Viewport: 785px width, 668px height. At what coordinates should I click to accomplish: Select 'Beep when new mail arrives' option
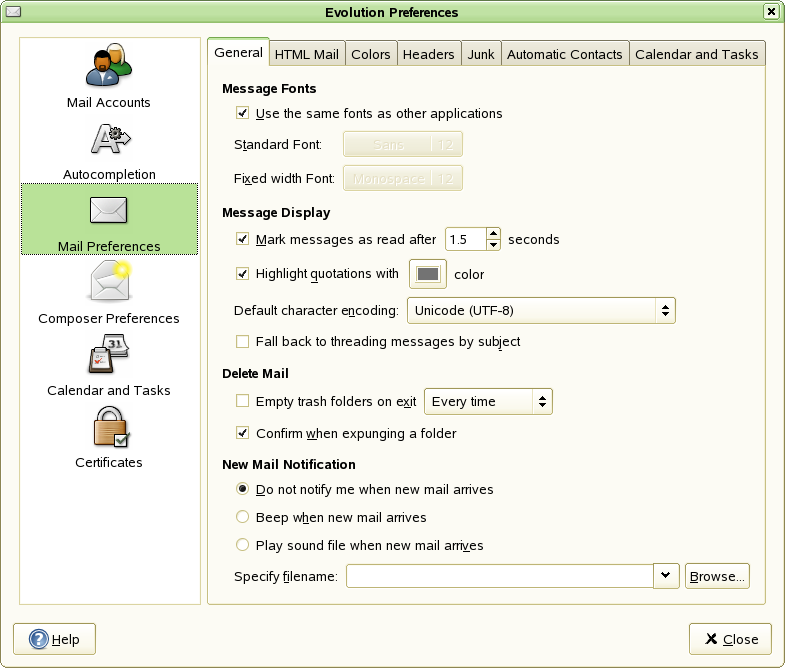(x=242, y=518)
